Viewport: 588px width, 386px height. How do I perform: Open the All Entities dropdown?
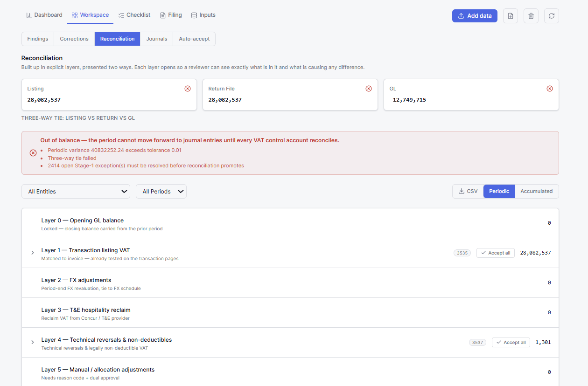[76, 192]
